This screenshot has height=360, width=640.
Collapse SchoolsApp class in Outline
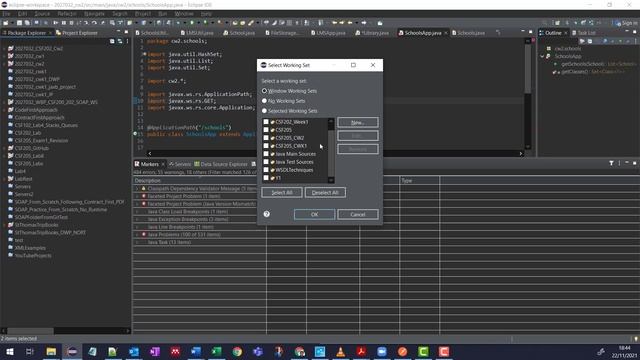(542, 56)
